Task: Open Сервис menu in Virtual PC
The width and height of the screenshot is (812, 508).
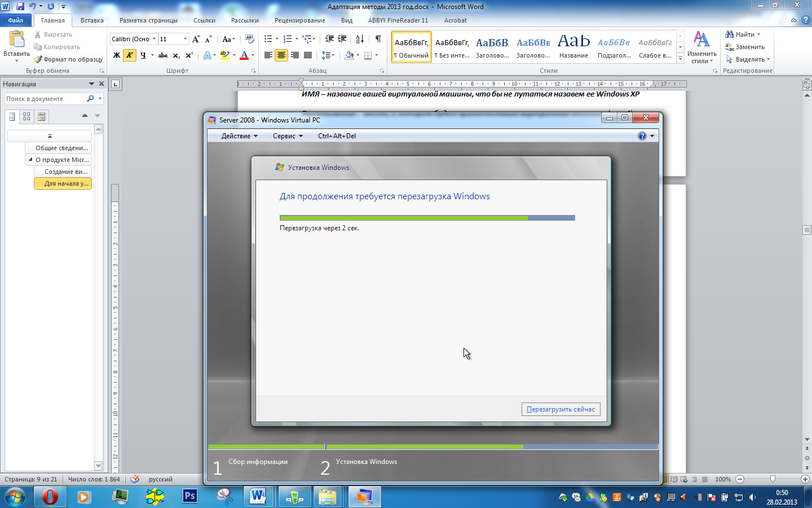Action: coord(288,136)
